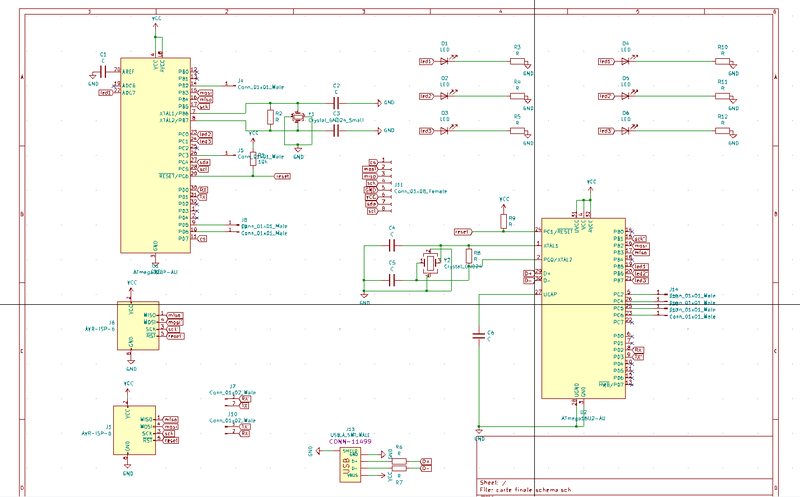Screen dimensions: 800x497
Task: Select the D6 LED symbol
Action: click(626, 131)
